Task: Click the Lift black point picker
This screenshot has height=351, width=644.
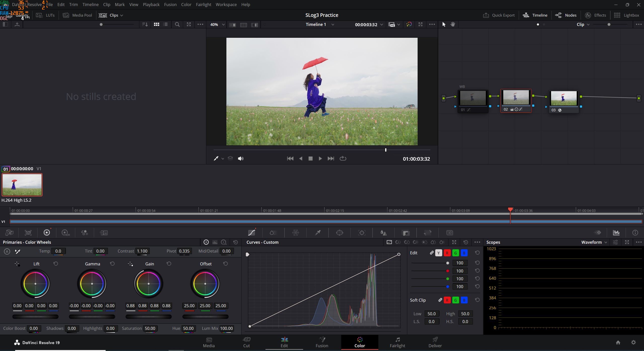Action: 17,264
